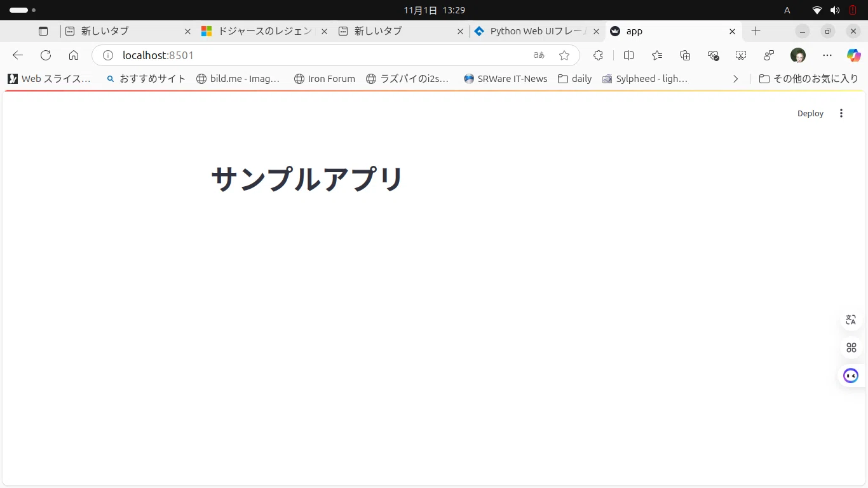Open the Sylpheed bookmark
Screen dimensions: 868x488
point(645,79)
